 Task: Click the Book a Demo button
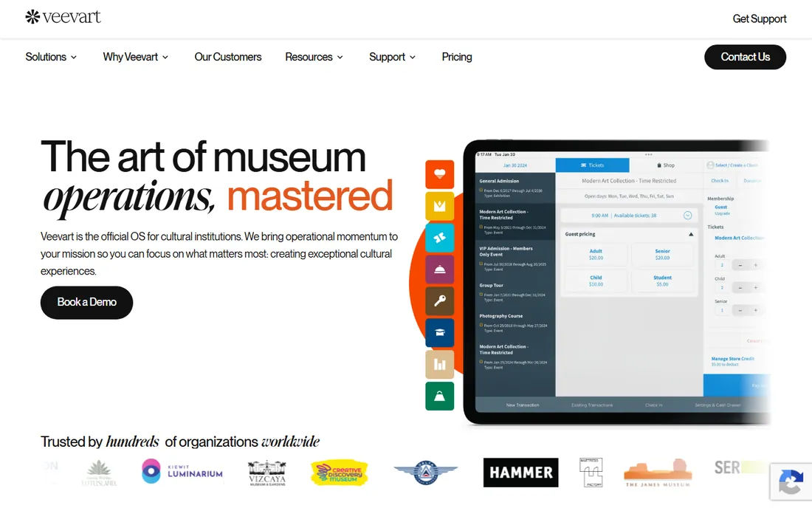coord(86,303)
